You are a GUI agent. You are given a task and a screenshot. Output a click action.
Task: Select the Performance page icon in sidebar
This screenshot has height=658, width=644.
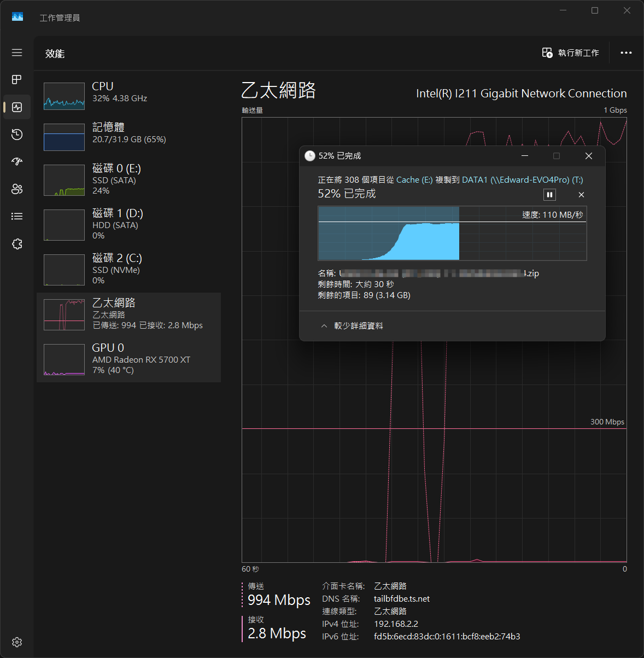click(x=17, y=107)
